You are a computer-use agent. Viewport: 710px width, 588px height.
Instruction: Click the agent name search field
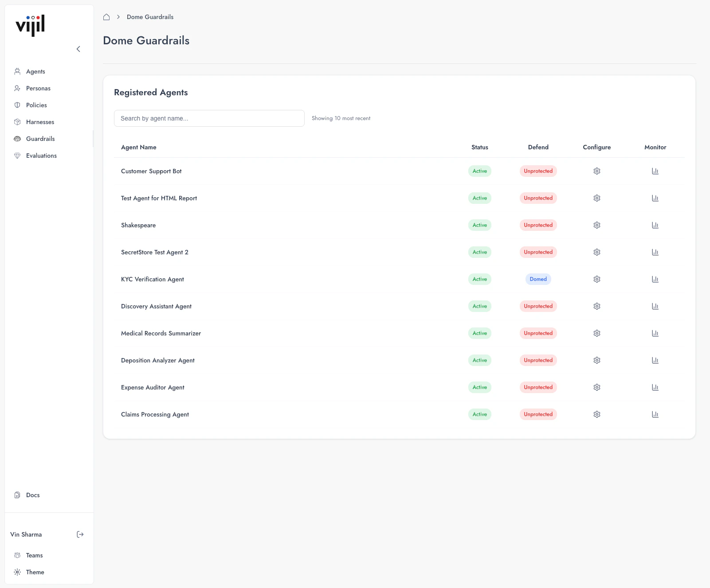pyautogui.click(x=209, y=118)
